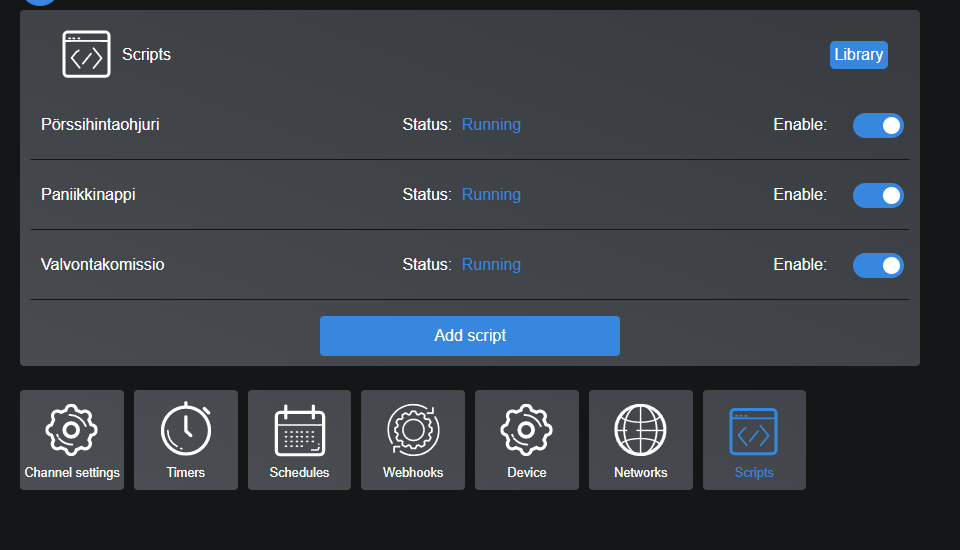Turn off the Valvontakomissio enable switch
This screenshot has height=550, width=960.
(878, 265)
